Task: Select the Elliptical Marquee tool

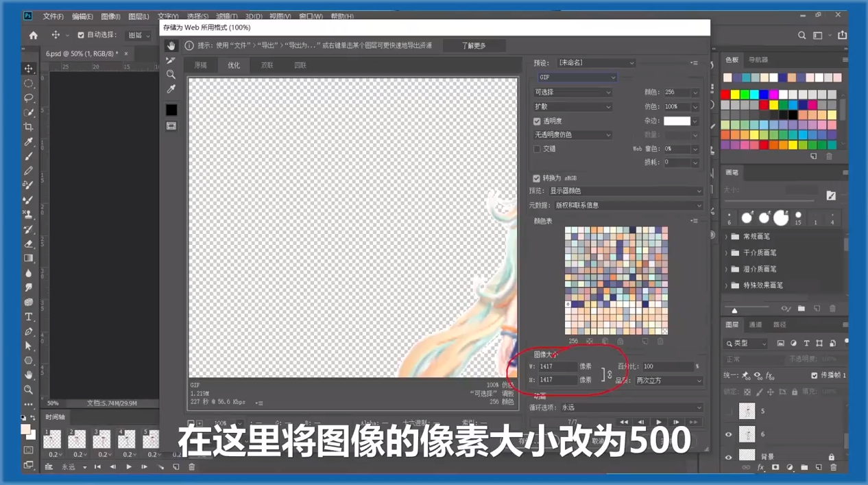Action: point(28,83)
